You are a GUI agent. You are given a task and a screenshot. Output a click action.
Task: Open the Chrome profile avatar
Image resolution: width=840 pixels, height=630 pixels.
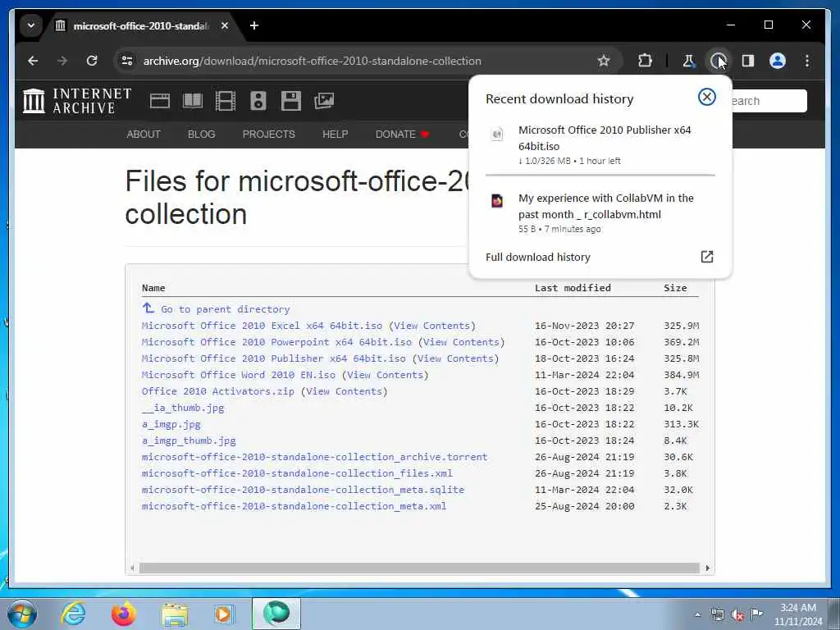(778, 61)
